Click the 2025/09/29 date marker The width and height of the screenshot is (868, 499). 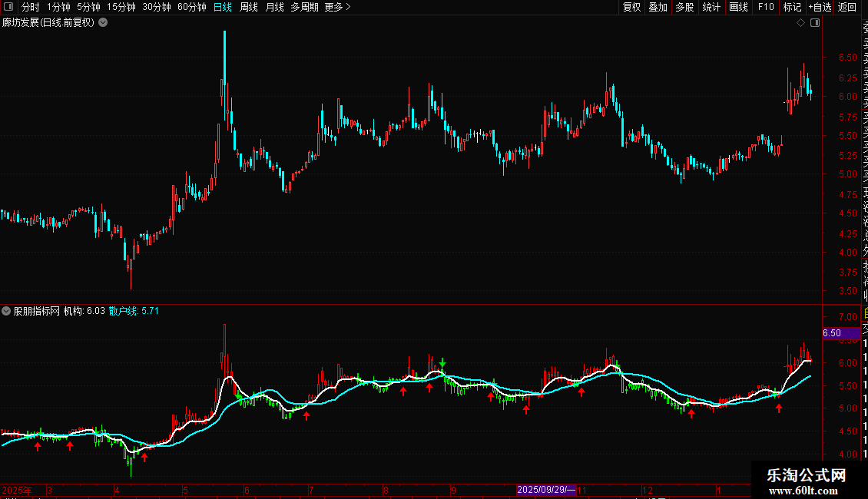point(546,490)
